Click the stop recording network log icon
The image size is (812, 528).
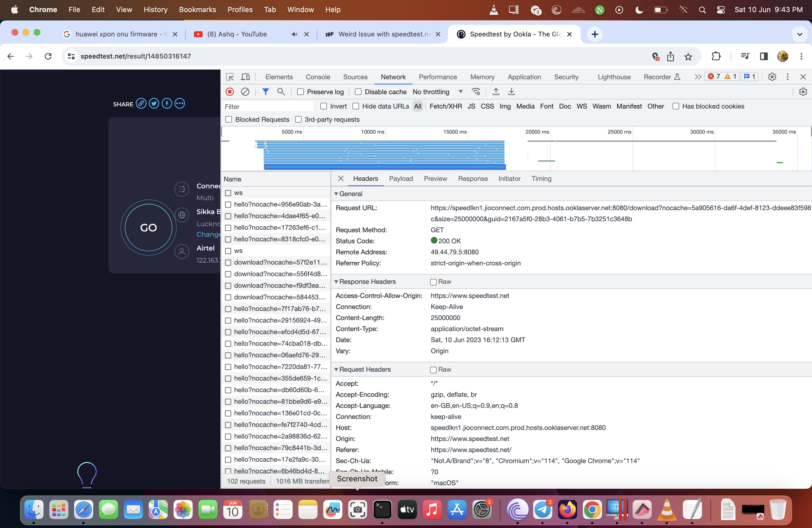click(x=230, y=92)
